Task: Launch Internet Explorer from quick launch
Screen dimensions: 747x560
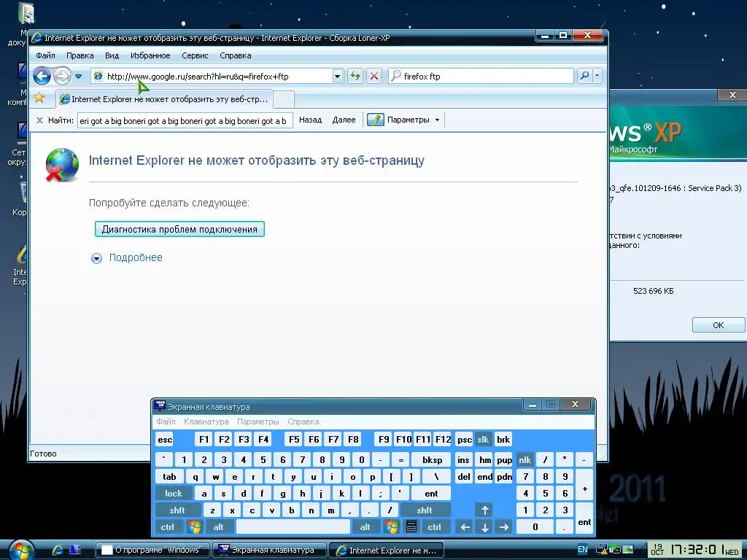Action: pyautogui.click(x=58, y=550)
